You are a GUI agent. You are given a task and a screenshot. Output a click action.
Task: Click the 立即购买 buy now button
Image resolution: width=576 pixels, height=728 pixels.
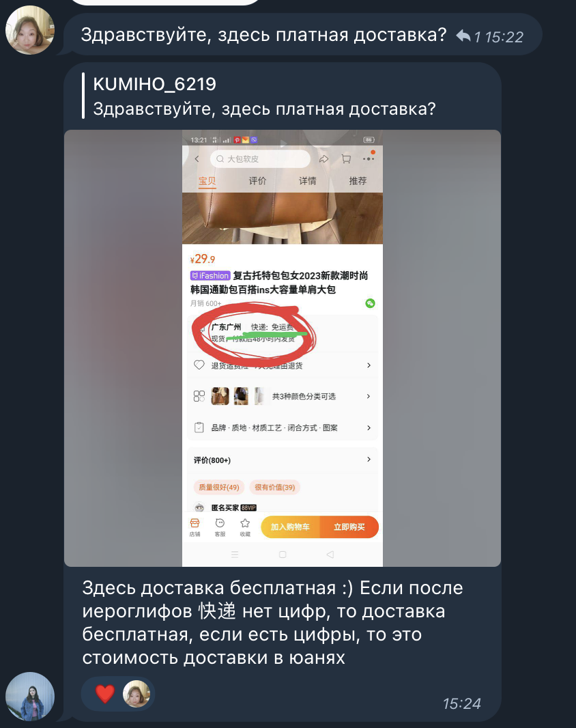point(349,527)
